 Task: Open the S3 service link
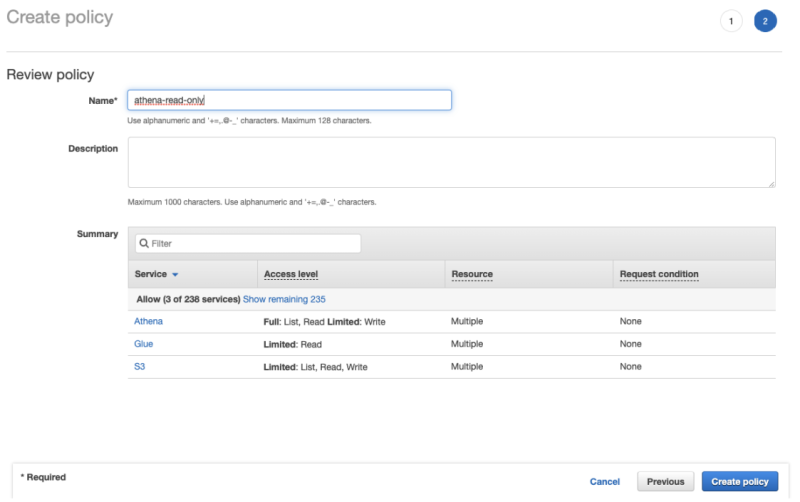click(x=139, y=366)
